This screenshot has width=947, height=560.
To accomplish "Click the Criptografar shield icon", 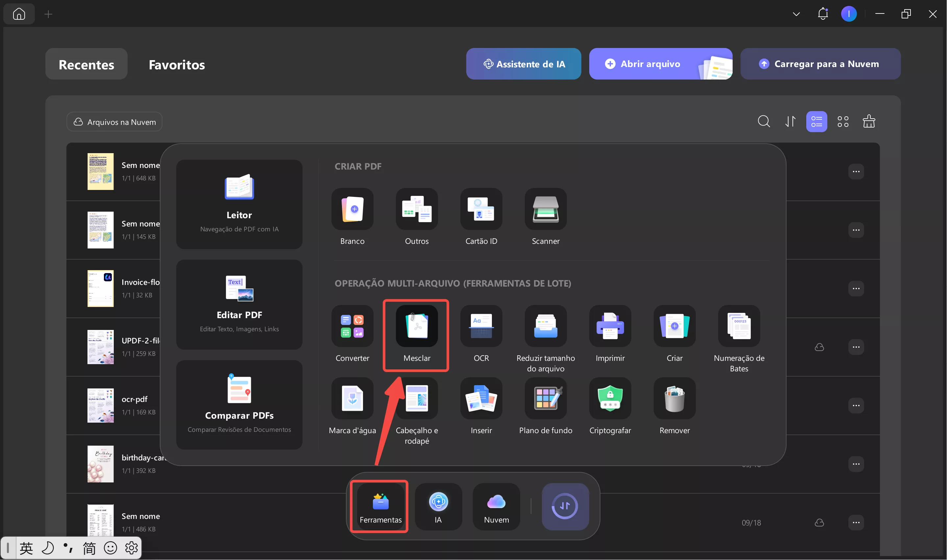I will 610,399.
